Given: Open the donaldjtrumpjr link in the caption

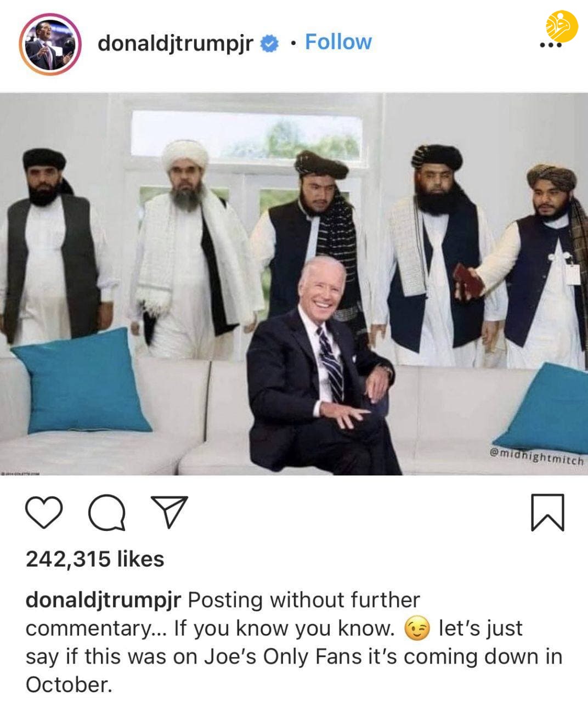Looking at the screenshot, I should coord(103,600).
